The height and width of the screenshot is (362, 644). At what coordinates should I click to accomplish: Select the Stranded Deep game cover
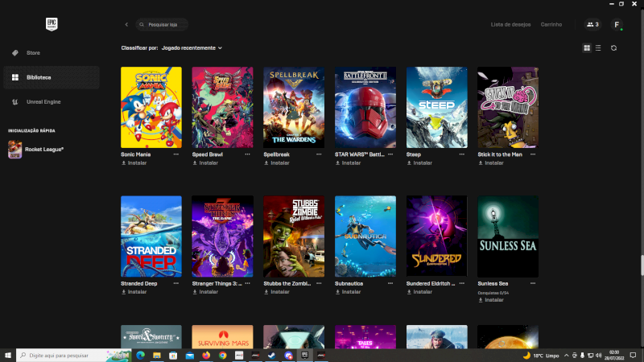tap(151, 237)
